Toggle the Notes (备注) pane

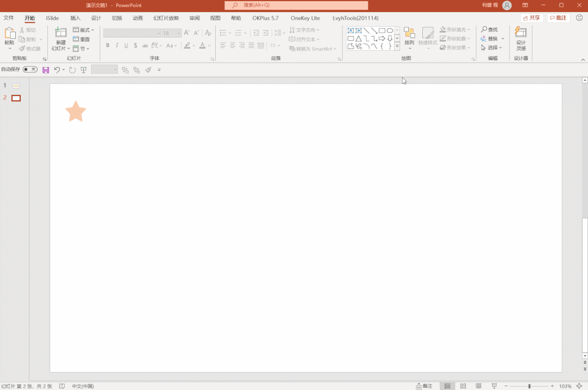[424, 386]
